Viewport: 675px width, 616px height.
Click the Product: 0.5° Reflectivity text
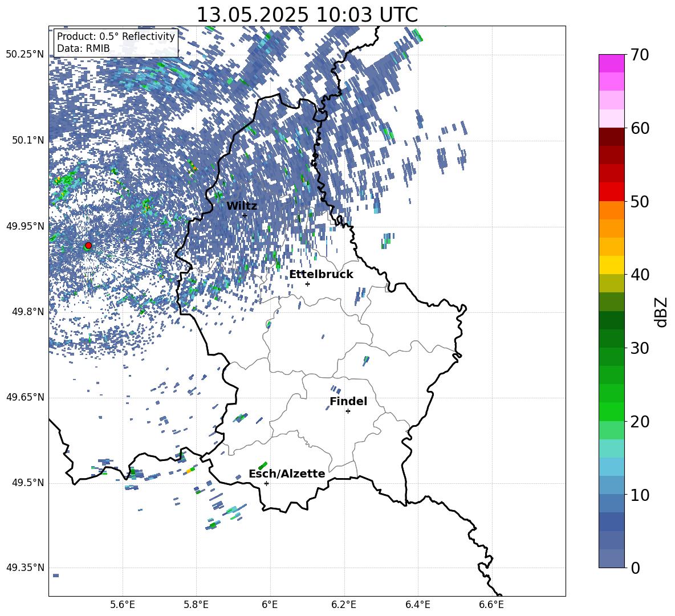(x=116, y=36)
